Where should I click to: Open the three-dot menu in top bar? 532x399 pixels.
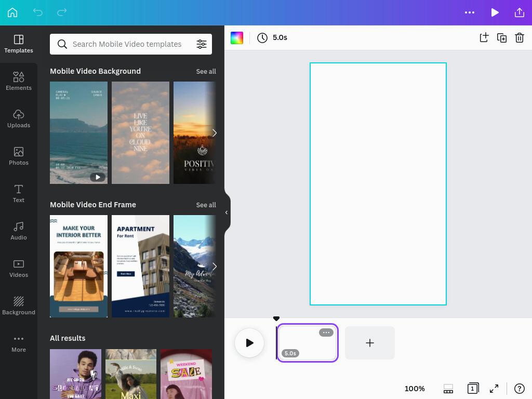click(470, 12)
